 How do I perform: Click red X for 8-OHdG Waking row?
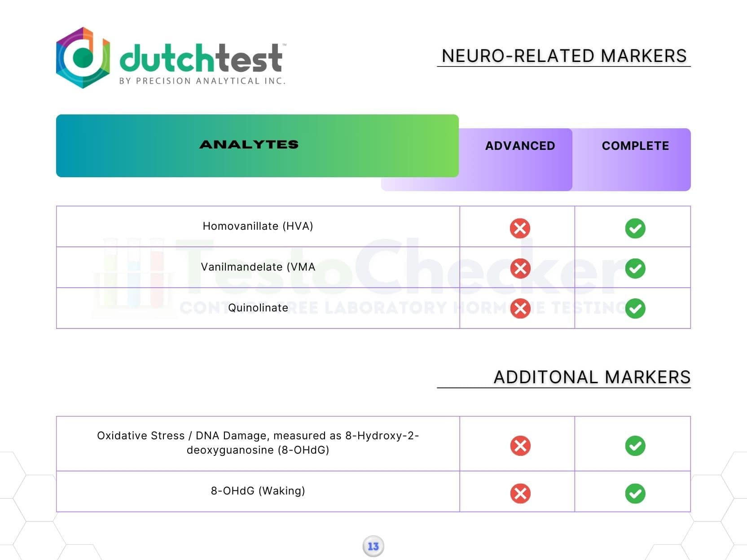520,494
